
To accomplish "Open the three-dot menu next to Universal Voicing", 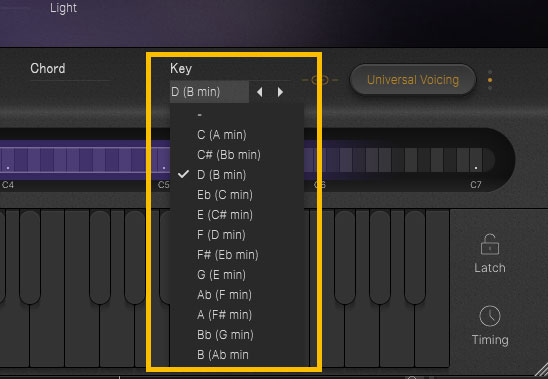I will point(490,80).
